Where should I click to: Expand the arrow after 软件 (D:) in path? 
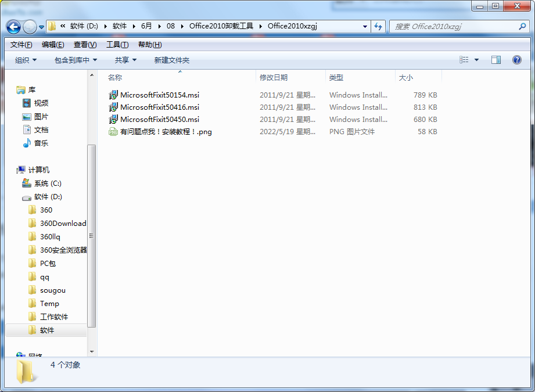[x=105, y=26]
